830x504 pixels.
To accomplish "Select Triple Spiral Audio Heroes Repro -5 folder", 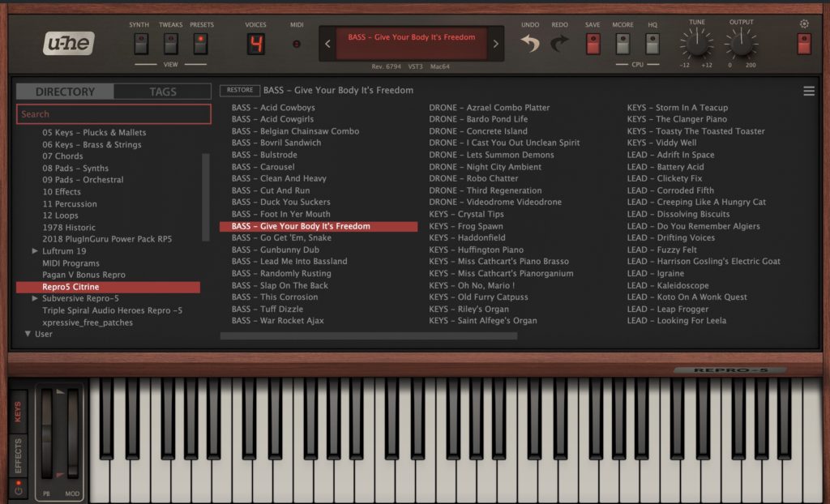I will [112, 311].
